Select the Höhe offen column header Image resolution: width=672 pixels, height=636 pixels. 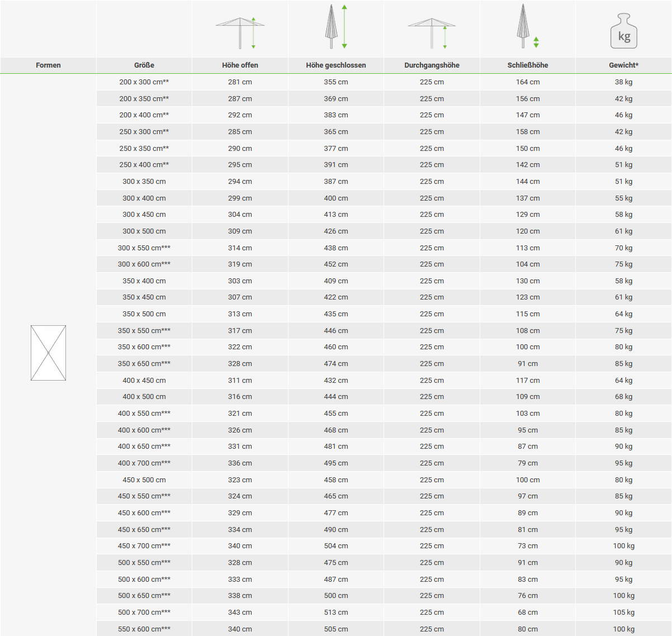coord(240,65)
